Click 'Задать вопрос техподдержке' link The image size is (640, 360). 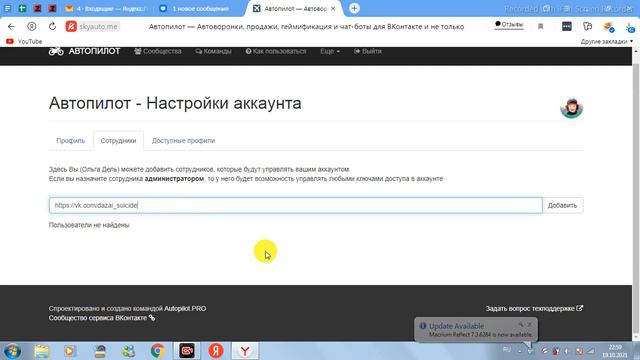click(534, 309)
